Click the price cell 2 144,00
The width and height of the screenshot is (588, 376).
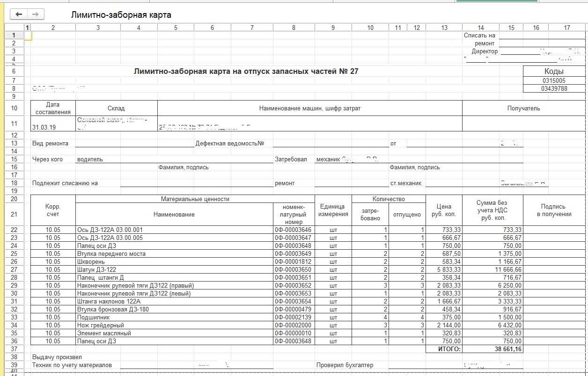click(x=444, y=325)
